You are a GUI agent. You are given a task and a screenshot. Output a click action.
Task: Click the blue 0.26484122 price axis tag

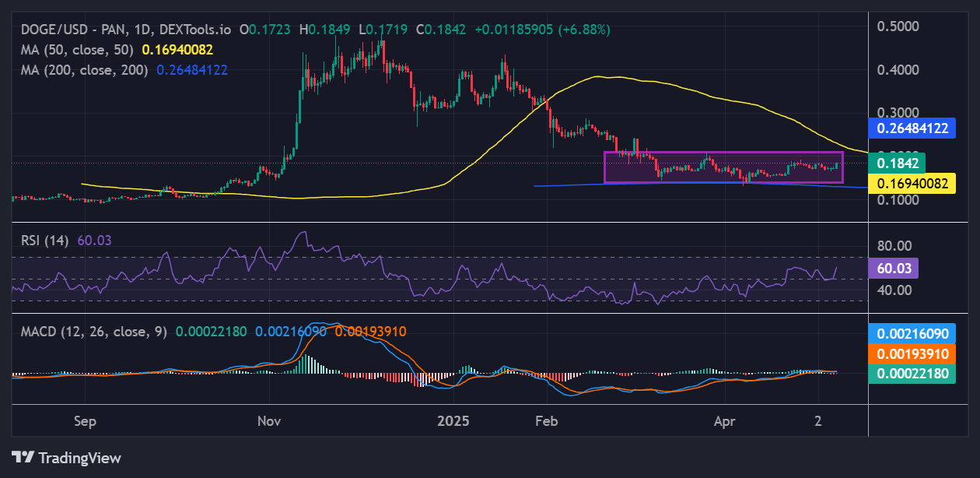click(x=913, y=128)
